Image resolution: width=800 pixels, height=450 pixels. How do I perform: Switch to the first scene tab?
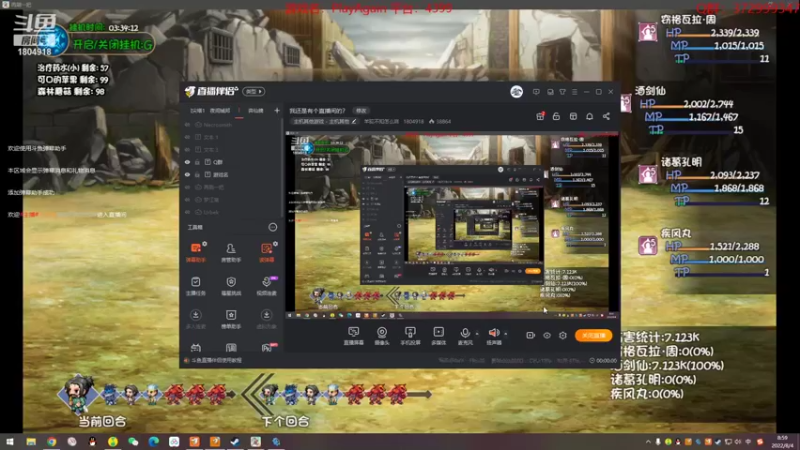point(197,110)
